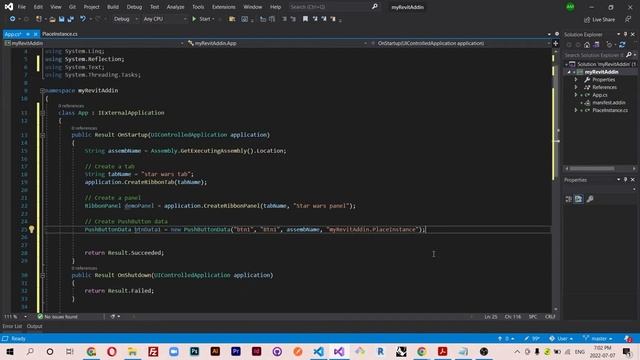Collapse the namespace myRevitAddin code block

[x=42, y=91]
